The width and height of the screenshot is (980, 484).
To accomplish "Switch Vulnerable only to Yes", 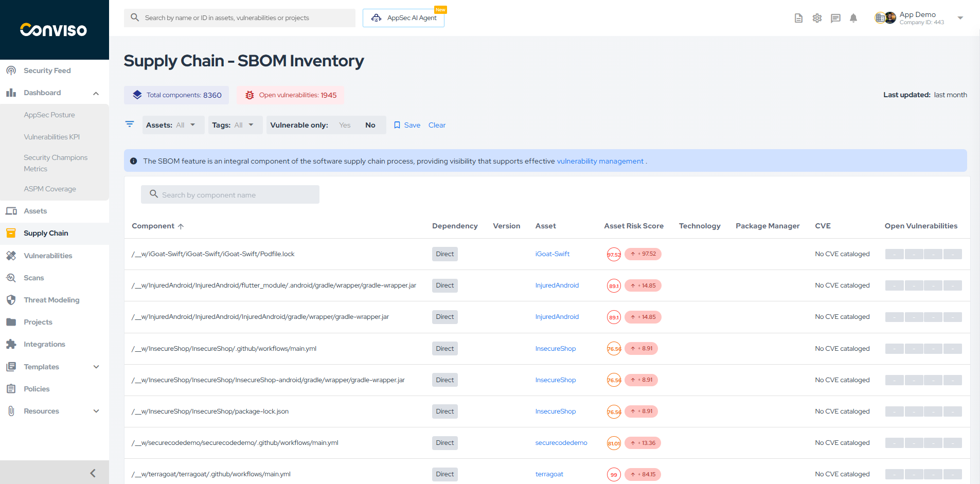I will (344, 124).
